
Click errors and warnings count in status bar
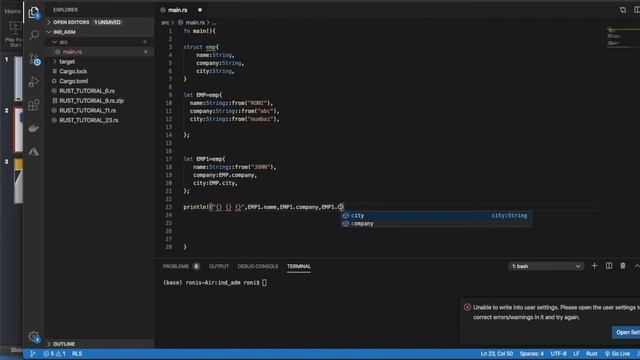(x=54, y=353)
